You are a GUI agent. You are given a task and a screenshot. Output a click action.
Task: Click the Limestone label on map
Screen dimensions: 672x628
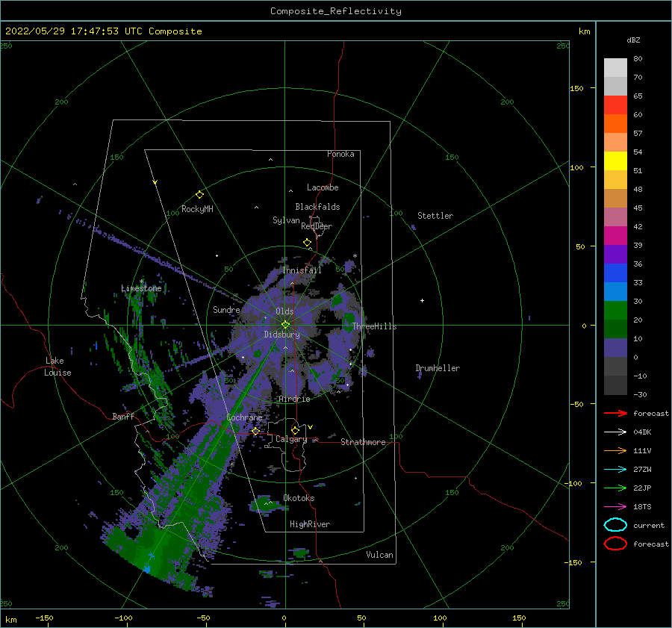[x=141, y=288]
